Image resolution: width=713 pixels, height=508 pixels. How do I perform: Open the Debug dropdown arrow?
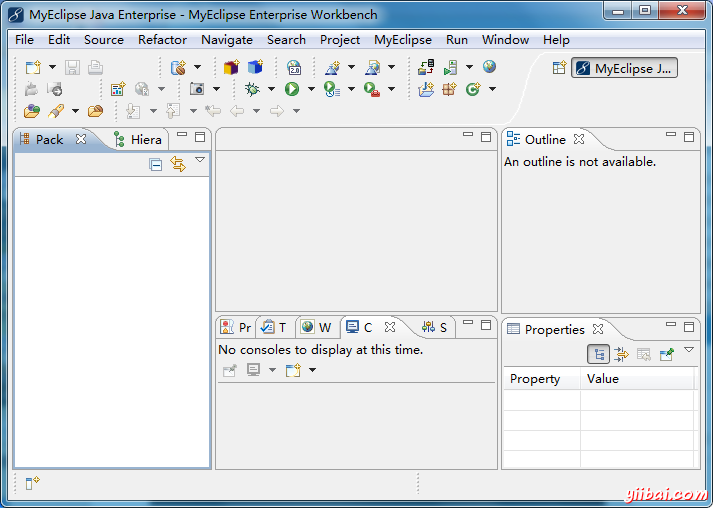click(271, 89)
